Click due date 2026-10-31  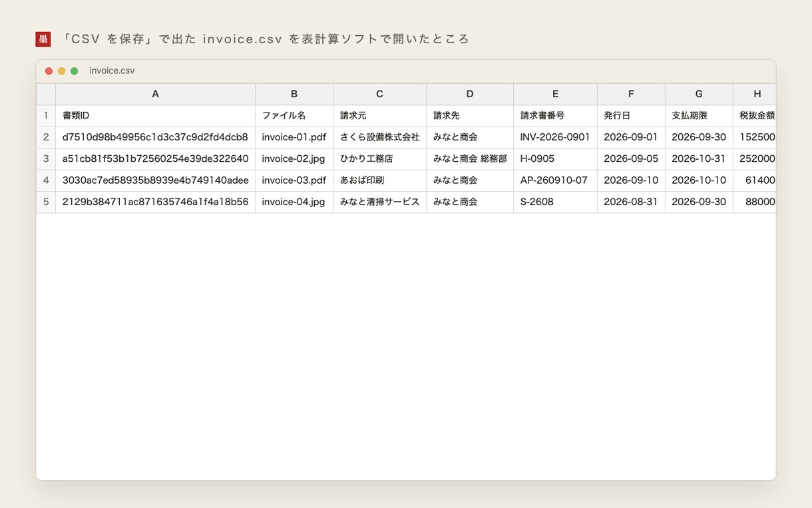699,159
